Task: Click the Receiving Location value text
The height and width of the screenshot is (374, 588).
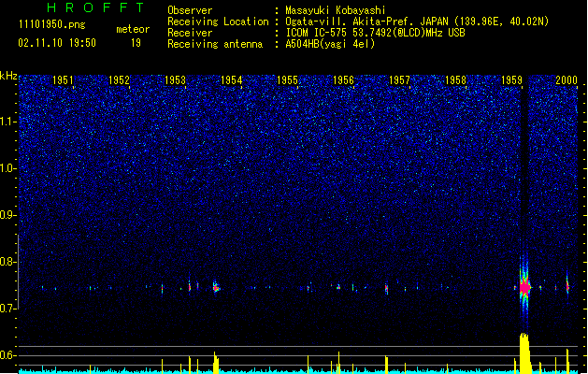Action: click(417, 22)
